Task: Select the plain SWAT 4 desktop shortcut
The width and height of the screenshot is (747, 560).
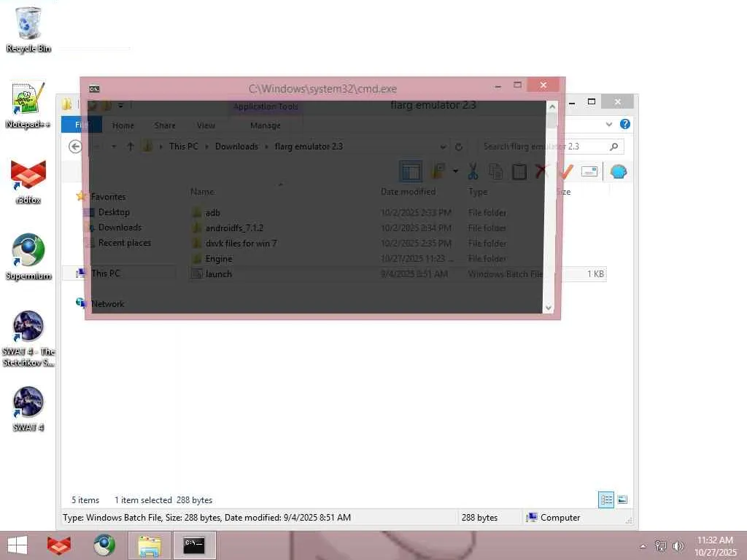Action: pos(28,408)
